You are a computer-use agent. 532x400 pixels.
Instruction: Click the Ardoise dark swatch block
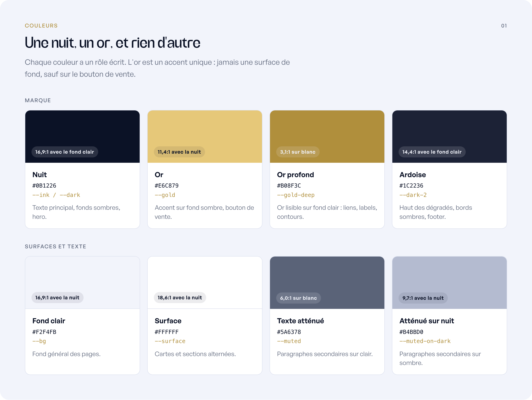[x=449, y=136]
